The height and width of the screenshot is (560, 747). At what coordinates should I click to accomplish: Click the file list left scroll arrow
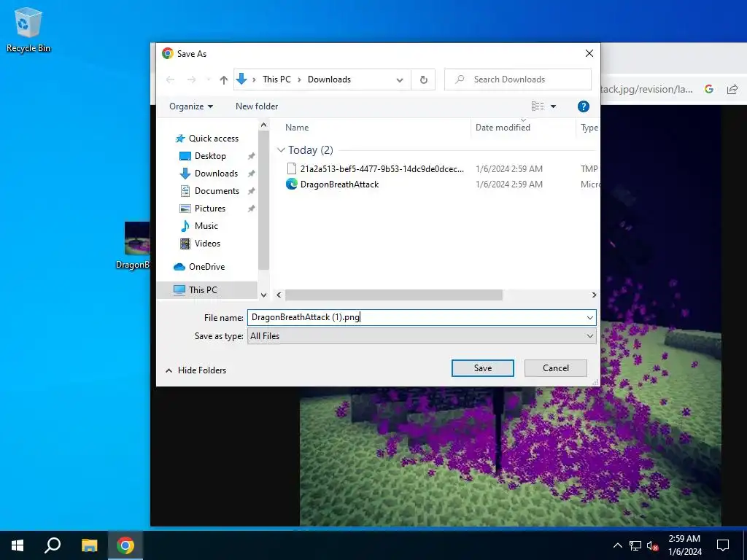pyautogui.click(x=279, y=295)
